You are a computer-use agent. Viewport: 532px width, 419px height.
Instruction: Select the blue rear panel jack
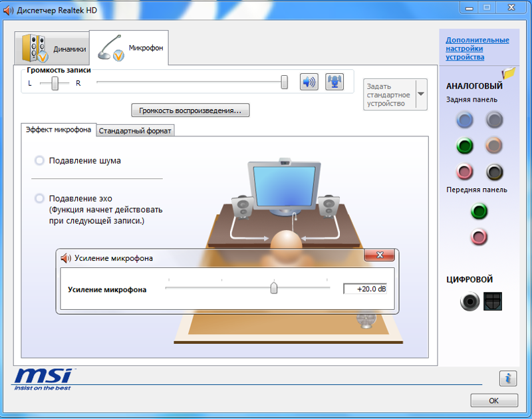pyautogui.click(x=464, y=120)
